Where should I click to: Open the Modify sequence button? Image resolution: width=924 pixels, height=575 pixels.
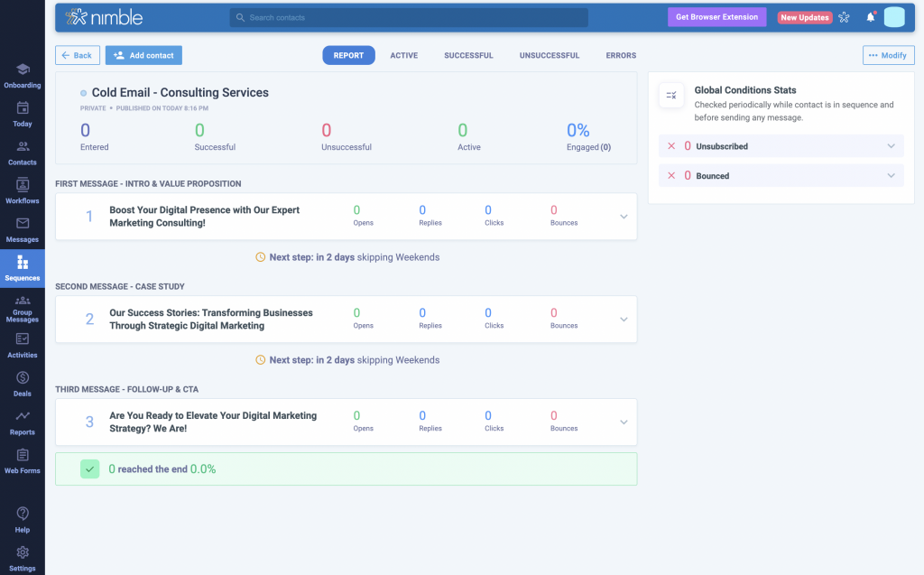(887, 55)
